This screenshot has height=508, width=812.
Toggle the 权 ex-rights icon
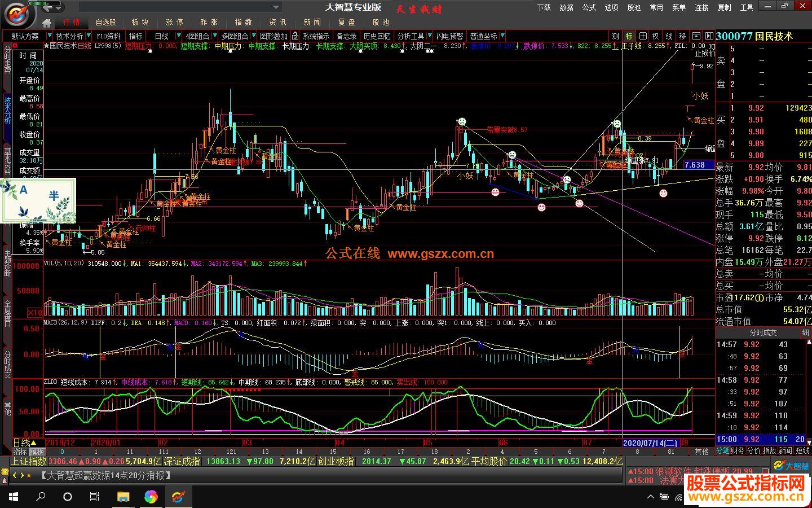tap(656, 36)
